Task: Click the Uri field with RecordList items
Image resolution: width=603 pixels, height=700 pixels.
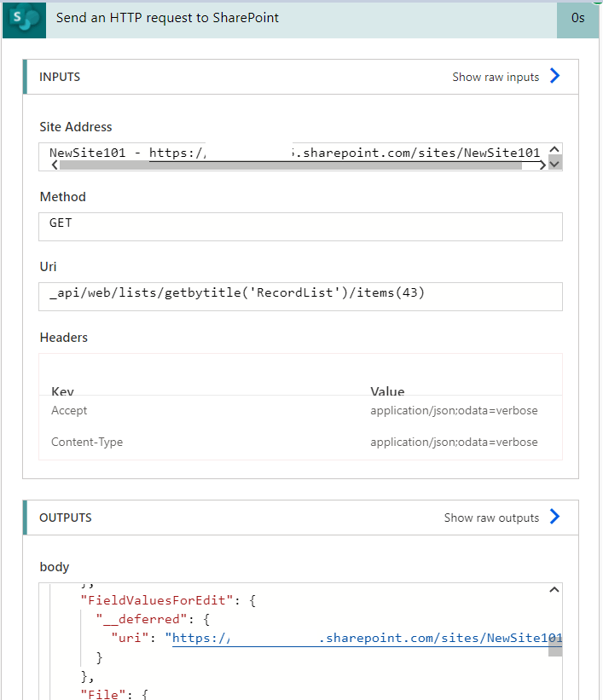Action: [x=300, y=297]
